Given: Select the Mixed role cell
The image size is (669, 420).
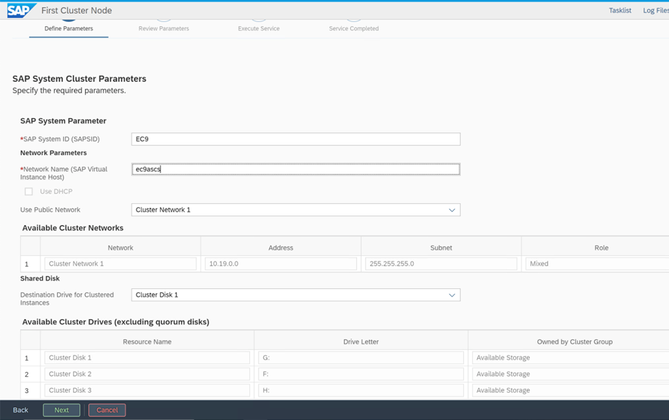Looking at the screenshot, I should [597, 264].
